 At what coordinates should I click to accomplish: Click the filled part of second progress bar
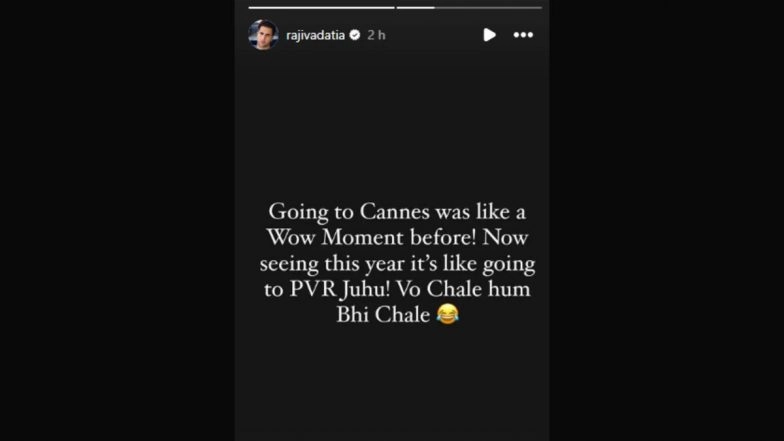[x=416, y=8]
